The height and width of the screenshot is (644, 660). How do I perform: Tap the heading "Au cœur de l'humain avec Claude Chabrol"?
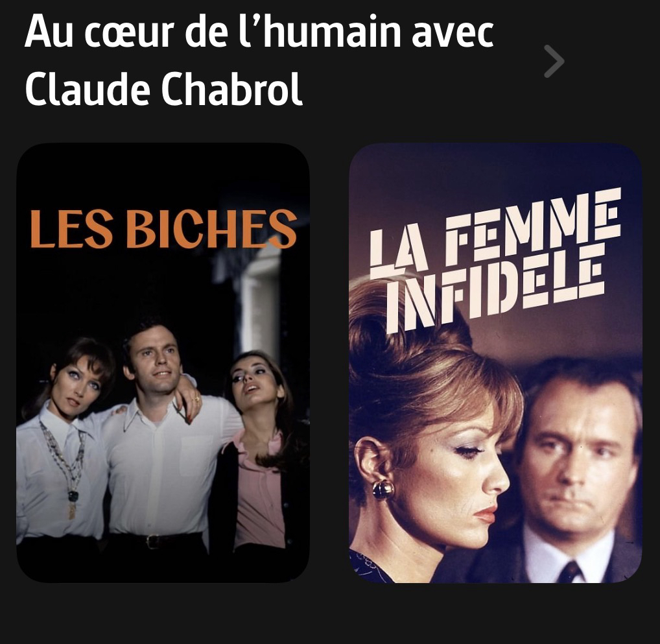(259, 61)
